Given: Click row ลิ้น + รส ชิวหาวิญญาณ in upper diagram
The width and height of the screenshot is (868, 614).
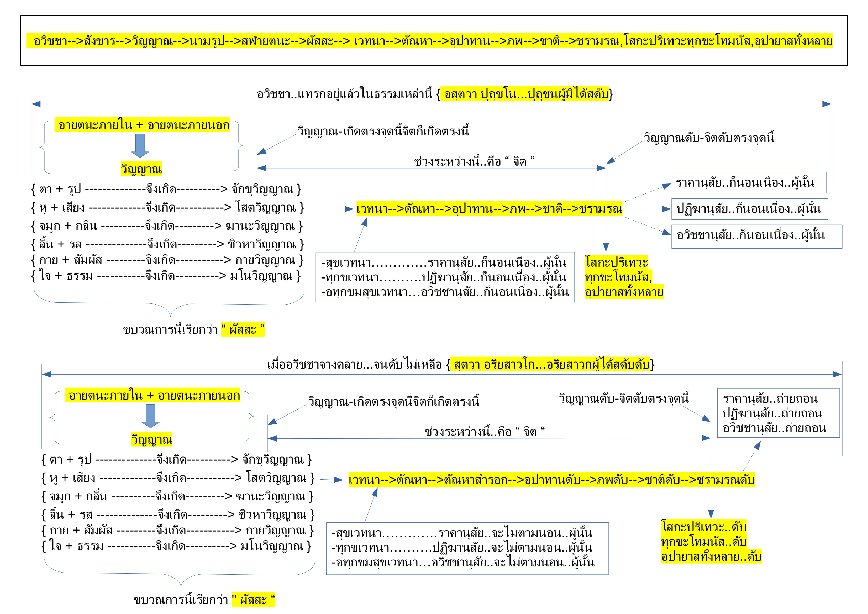Looking at the screenshot, I should 167,244.
